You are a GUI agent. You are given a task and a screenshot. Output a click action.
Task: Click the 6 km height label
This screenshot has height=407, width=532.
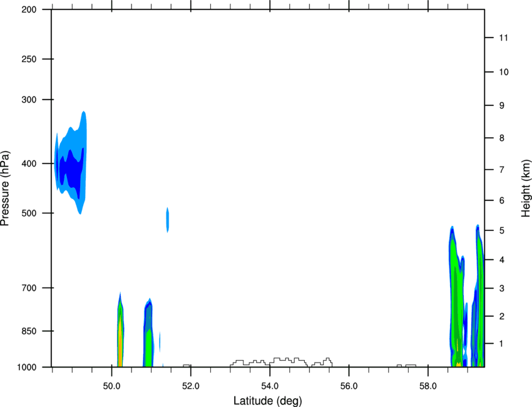click(x=501, y=200)
